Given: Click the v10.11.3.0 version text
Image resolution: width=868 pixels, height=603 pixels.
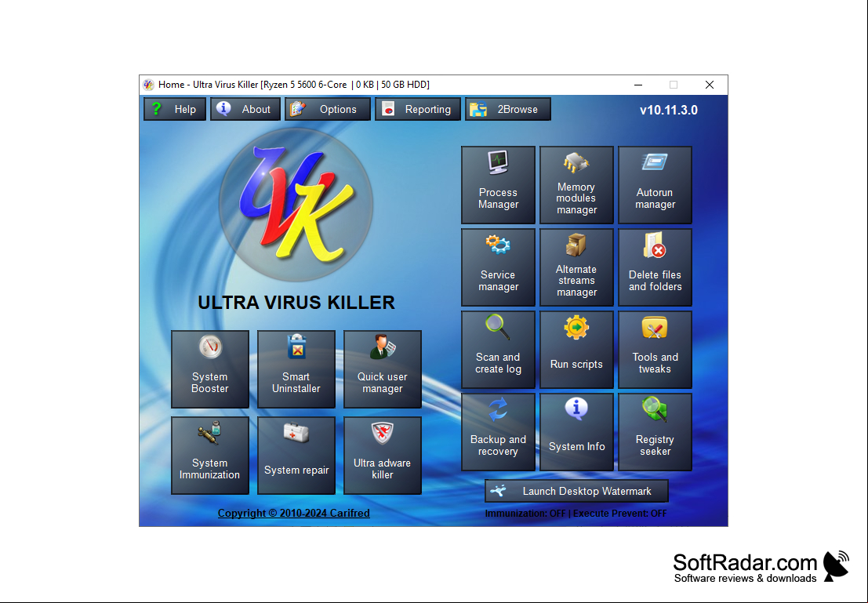Looking at the screenshot, I should 669,111.
